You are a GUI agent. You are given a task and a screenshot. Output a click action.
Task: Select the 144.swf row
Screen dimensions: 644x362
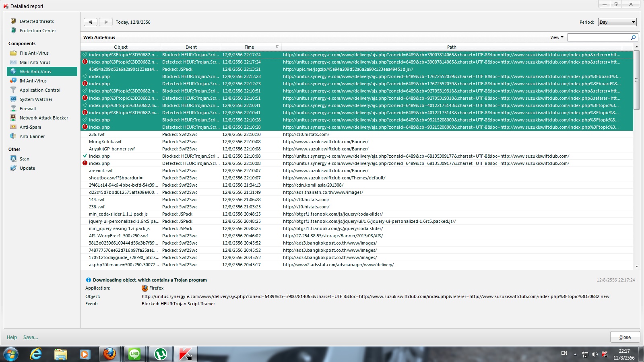pyautogui.click(x=357, y=200)
